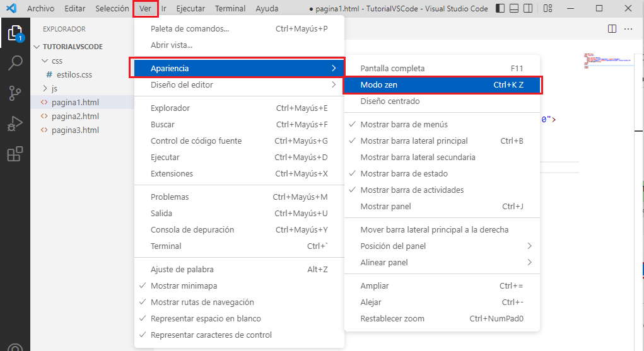Open the Ayuda menu

(x=267, y=8)
